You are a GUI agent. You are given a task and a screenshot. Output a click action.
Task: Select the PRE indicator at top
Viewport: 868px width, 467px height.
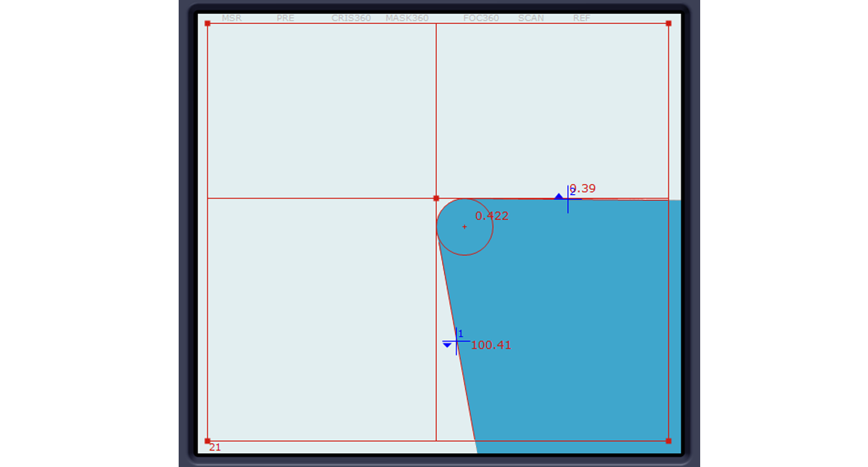click(285, 18)
